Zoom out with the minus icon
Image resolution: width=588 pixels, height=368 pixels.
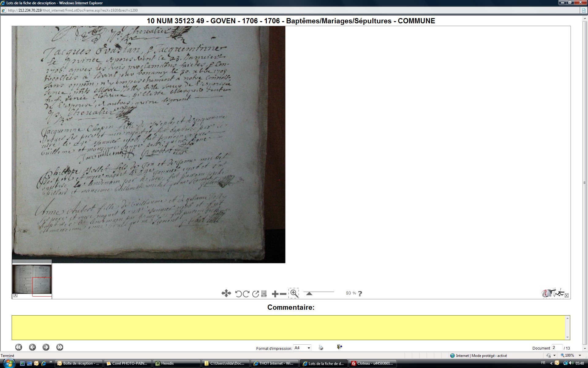[283, 294]
